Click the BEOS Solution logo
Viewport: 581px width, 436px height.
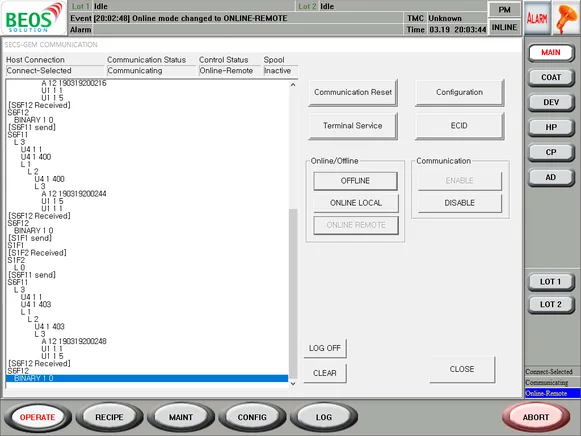click(x=34, y=18)
